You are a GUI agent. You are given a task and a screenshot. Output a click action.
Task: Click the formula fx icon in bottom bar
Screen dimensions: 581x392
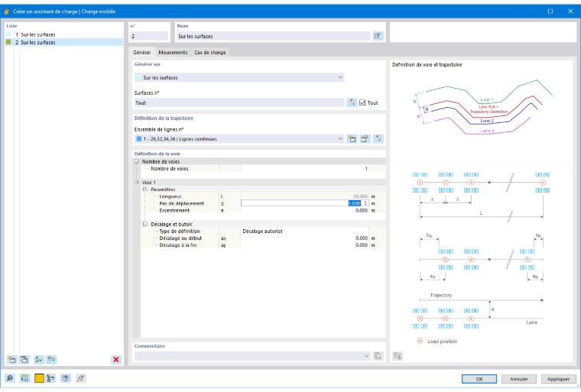pos(80,378)
